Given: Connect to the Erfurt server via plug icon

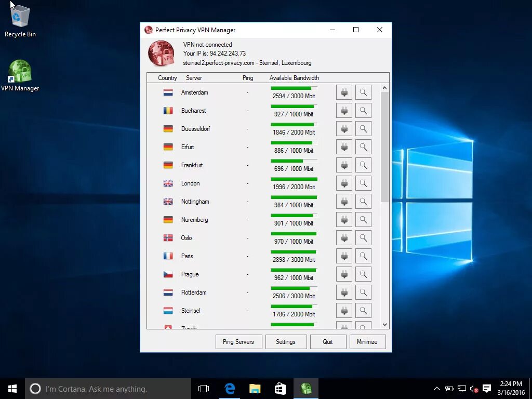Looking at the screenshot, I should 344,147.
